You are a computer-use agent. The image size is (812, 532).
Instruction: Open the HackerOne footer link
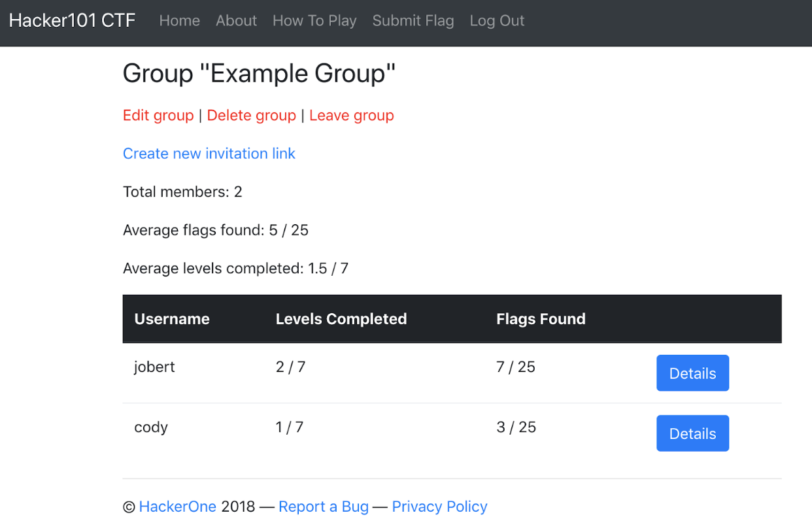pos(177,507)
